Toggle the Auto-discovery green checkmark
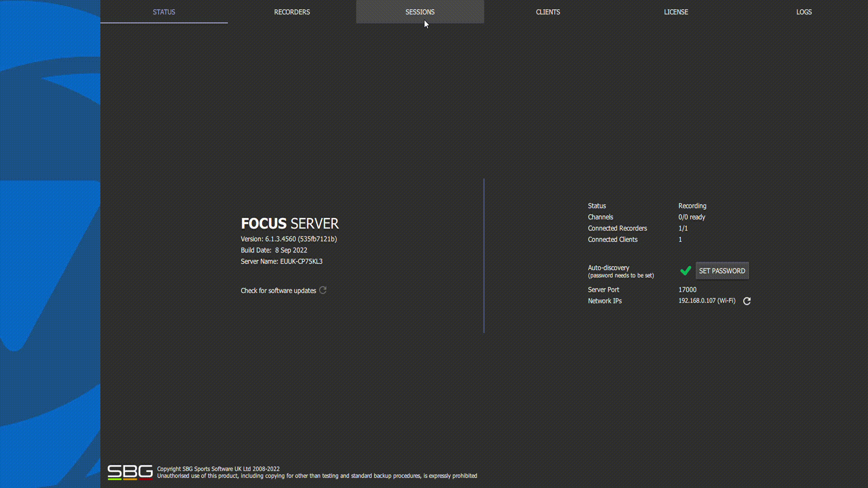Screen dimensions: 868x488 [x=685, y=271]
